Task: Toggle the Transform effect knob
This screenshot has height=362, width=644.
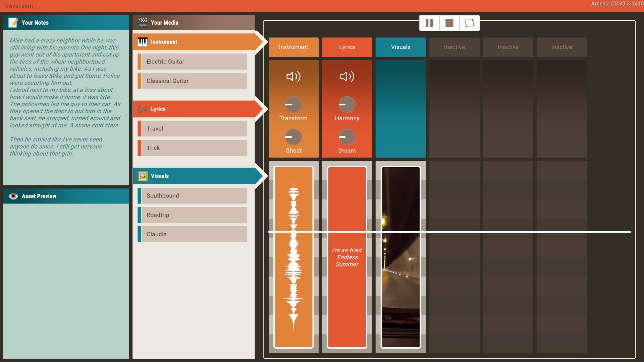Action: point(293,105)
